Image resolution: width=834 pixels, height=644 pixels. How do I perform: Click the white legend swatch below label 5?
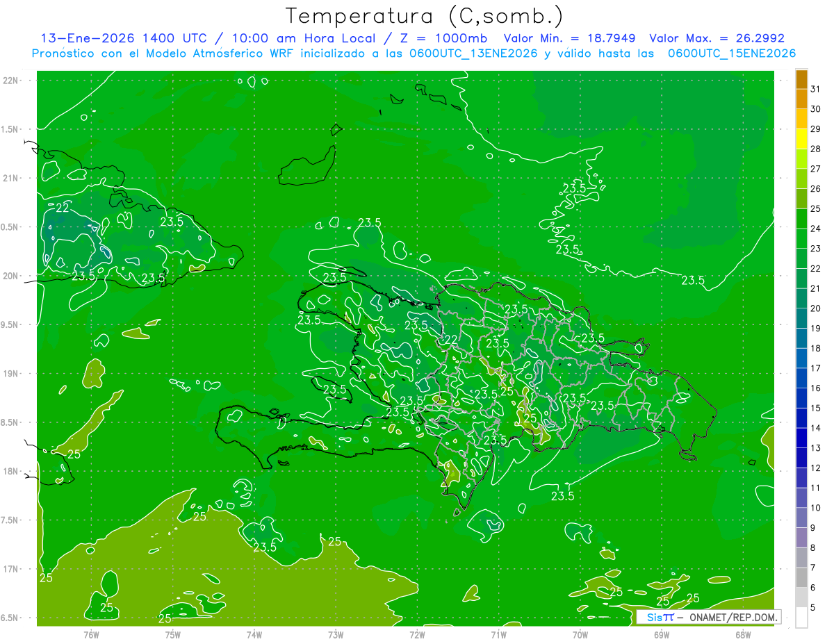(801, 618)
